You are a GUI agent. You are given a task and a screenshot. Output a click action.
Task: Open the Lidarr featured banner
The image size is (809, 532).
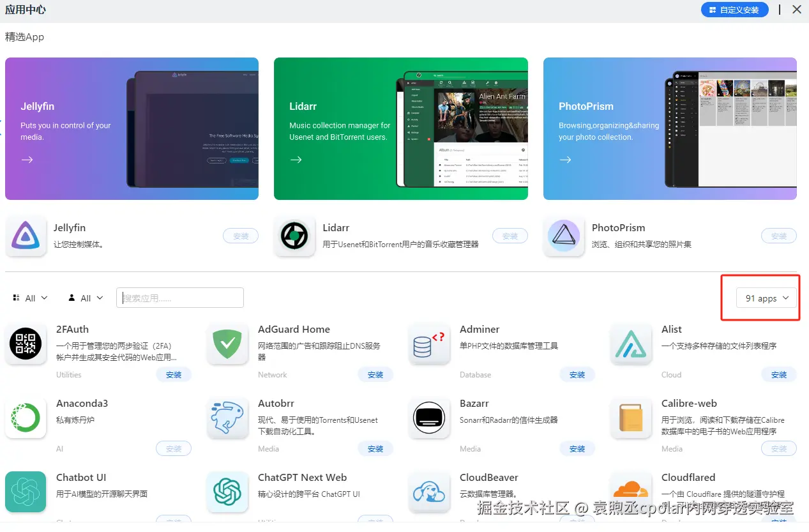click(x=401, y=129)
